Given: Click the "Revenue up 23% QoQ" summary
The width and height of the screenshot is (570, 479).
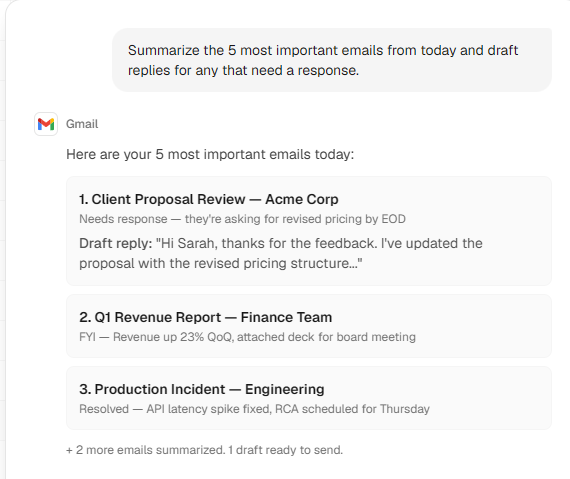Looking at the screenshot, I should pos(173,337).
